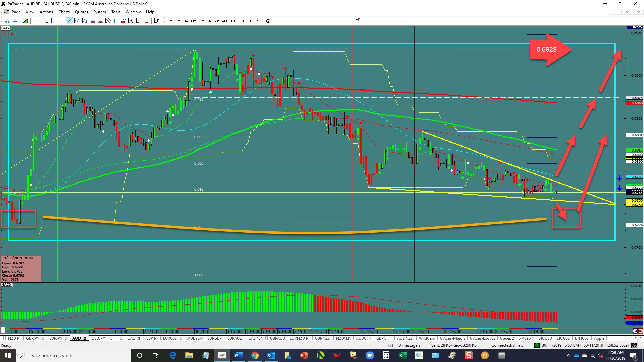
Task: Switch to the ETHUSD tab
Action: point(582,338)
